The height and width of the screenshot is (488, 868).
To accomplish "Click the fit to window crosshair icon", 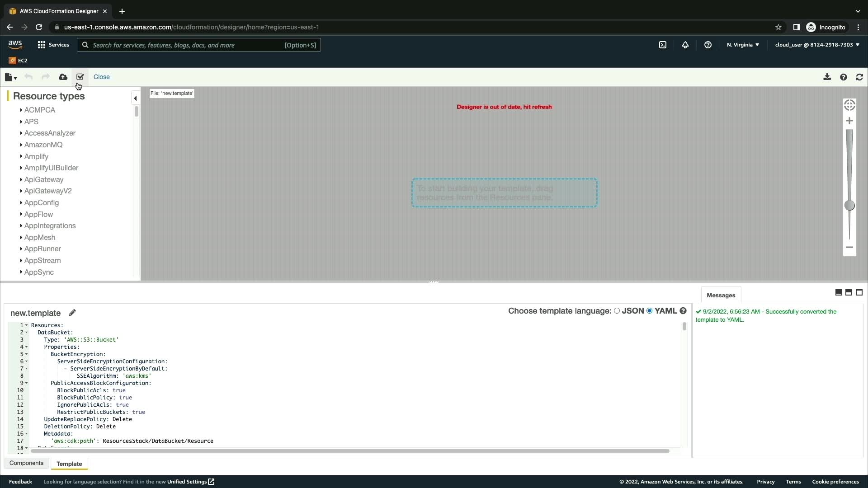I will tap(849, 105).
